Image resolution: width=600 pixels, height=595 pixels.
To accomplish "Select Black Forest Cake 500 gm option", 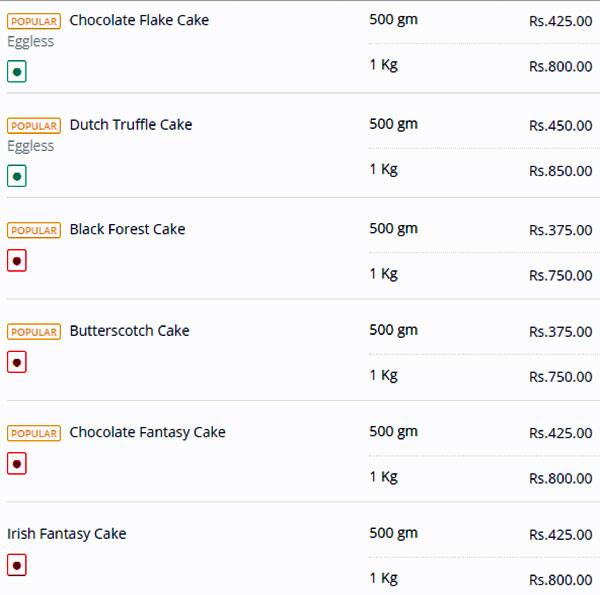I will (393, 229).
